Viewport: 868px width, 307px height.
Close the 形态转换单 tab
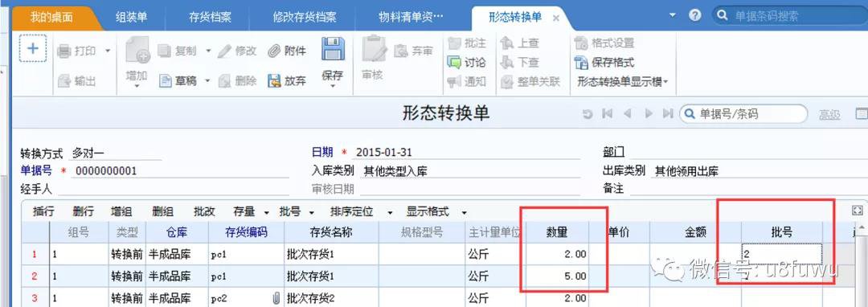pyautogui.click(x=556, y=18)
